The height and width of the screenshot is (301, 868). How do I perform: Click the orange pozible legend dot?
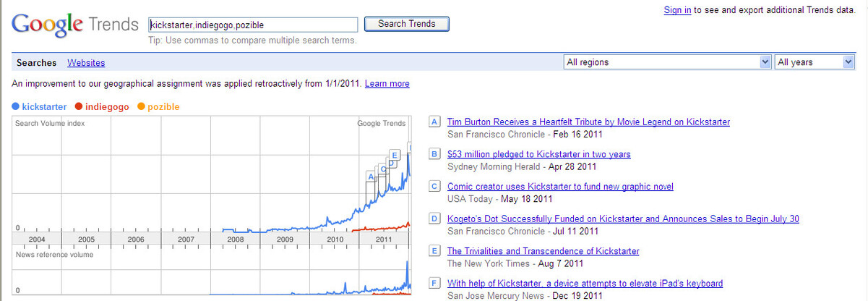coord(141,106)
